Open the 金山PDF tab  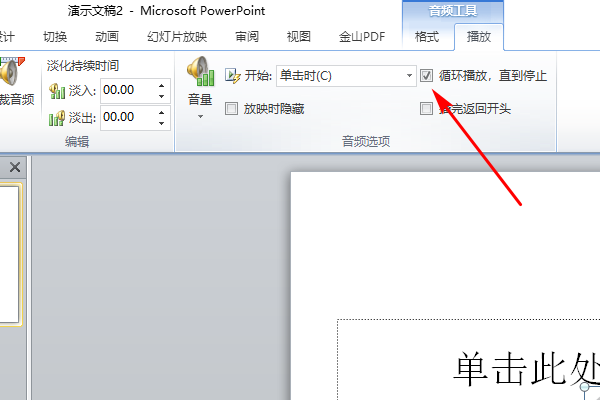coord(362,37)
